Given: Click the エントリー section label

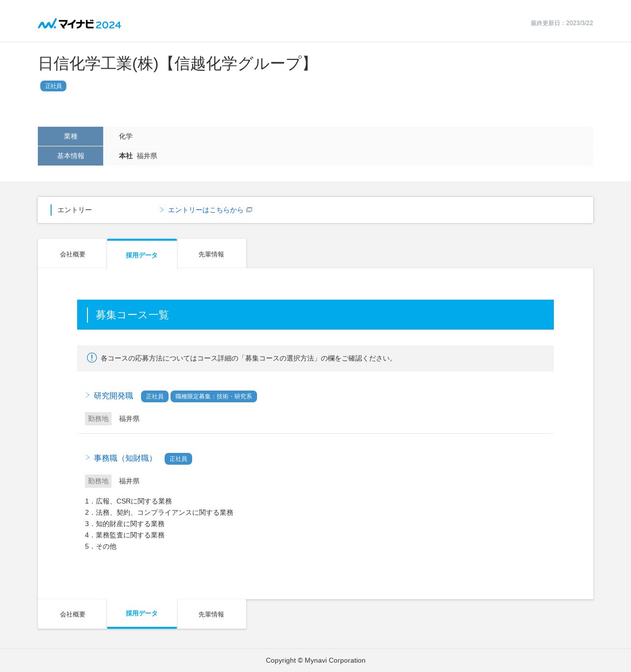Looking at the screenshot, I should tap(75, 210).
